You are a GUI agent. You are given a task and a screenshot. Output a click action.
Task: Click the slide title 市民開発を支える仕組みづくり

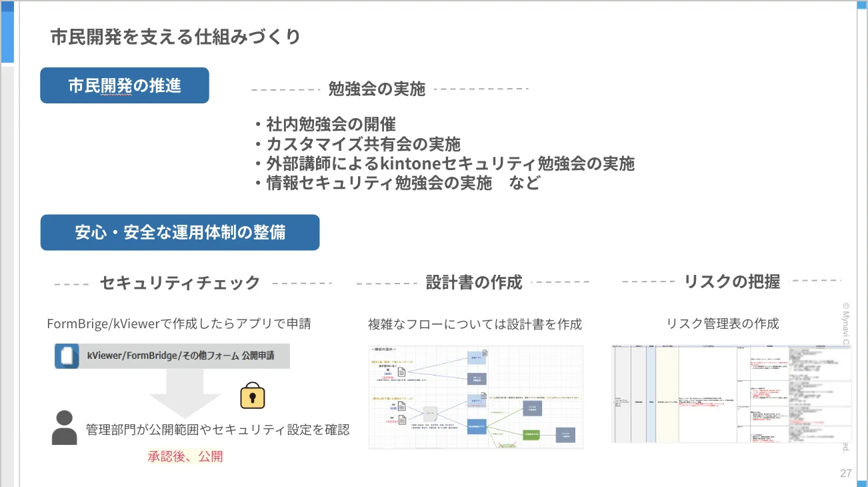[x=176, y=37]
